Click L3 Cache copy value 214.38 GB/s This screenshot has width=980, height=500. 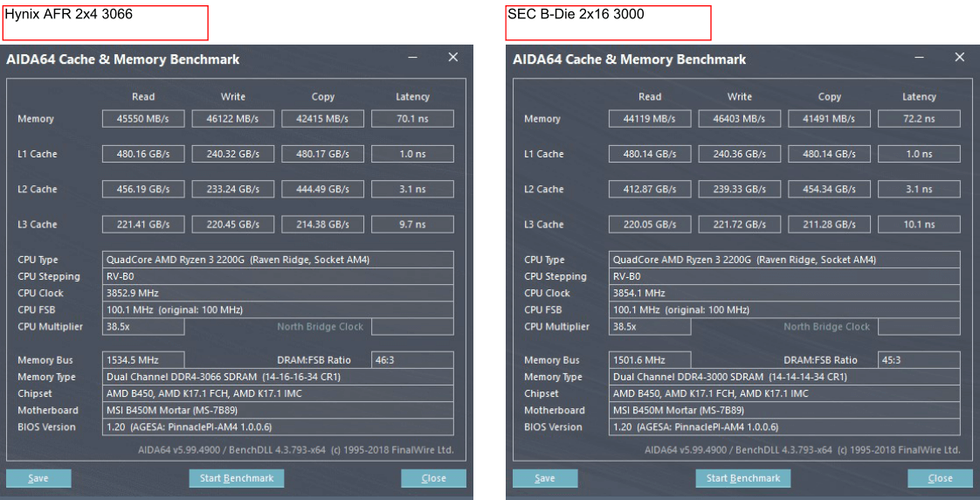pyautogui.click(x=322, y=224)
